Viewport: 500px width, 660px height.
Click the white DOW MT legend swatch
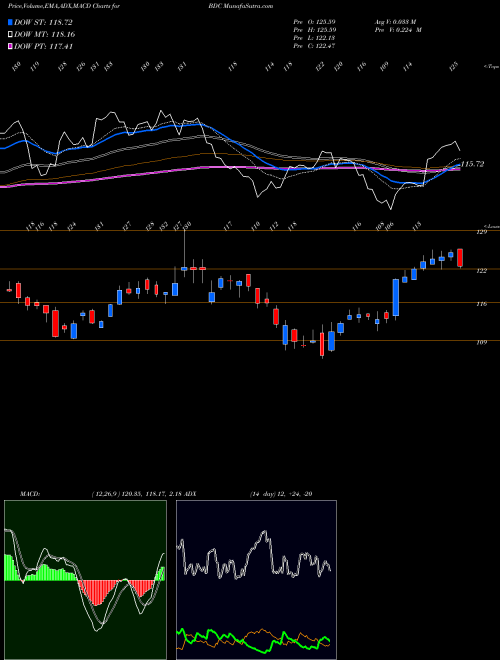10,34
